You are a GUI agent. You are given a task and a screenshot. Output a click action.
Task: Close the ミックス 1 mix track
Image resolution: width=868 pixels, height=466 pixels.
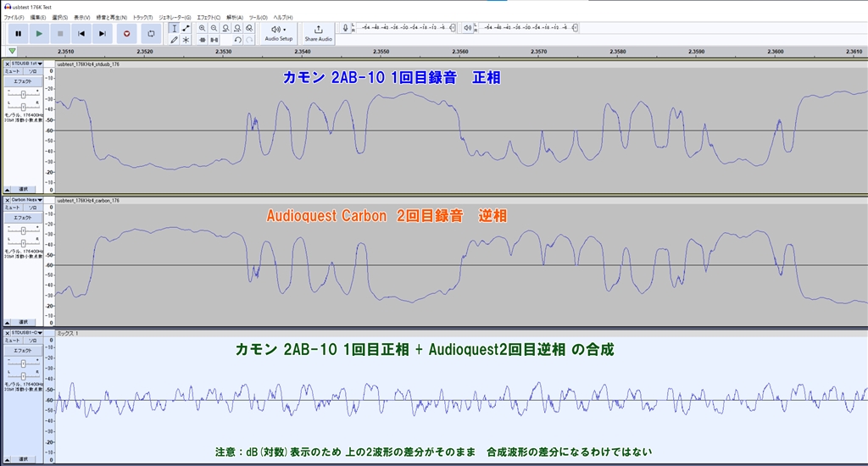tap(7, 333)
